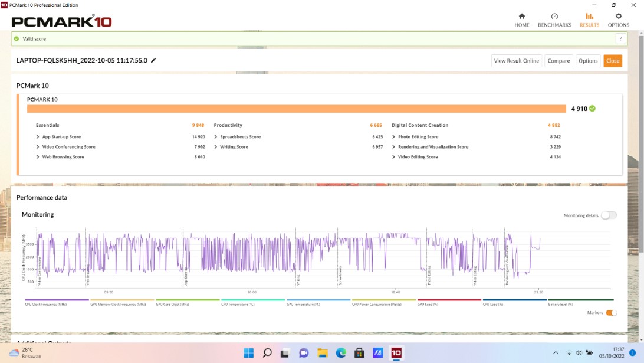This screenshot has height=363, width=644.
Task: Click result name LAPTOP-FQLSK5HH text
Action: (82, 60)
